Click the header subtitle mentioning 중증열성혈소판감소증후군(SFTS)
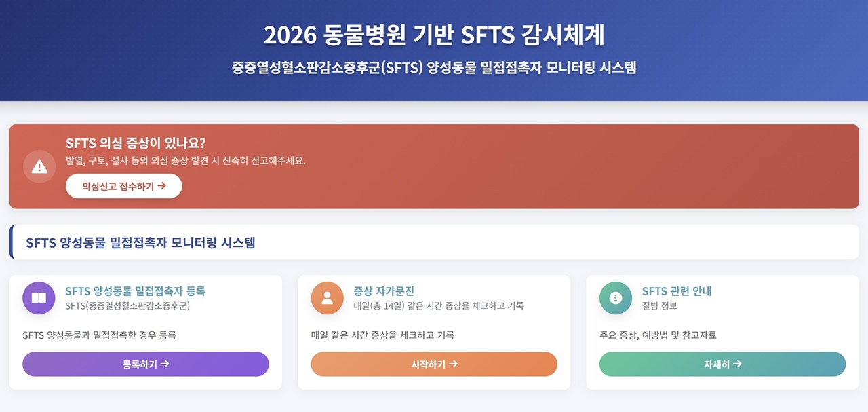 434,68
